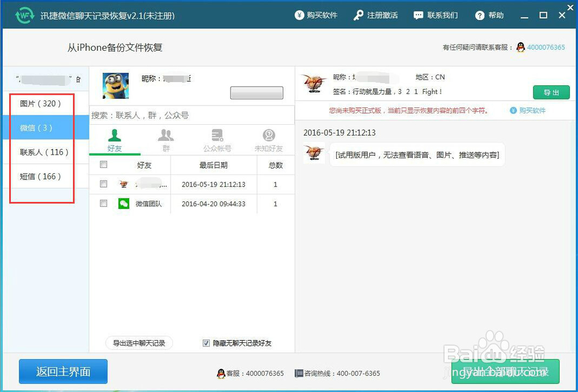Viewport: 578px width, 392px height.
Task: Click the date 2016-05-19 21:12:13 in table
Action: pyautogui.click(x=213, y=184)
